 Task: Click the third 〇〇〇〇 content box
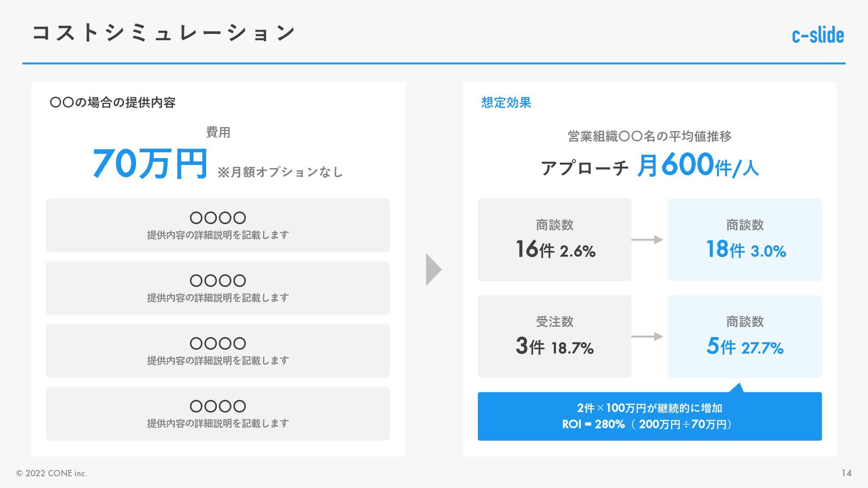[217, 351]
